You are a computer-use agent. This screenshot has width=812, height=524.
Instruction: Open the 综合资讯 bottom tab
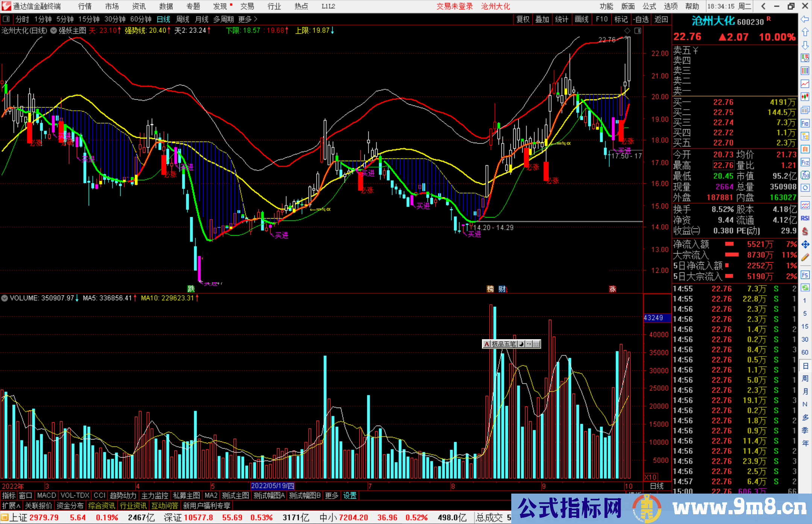click(x=101, y=506)
